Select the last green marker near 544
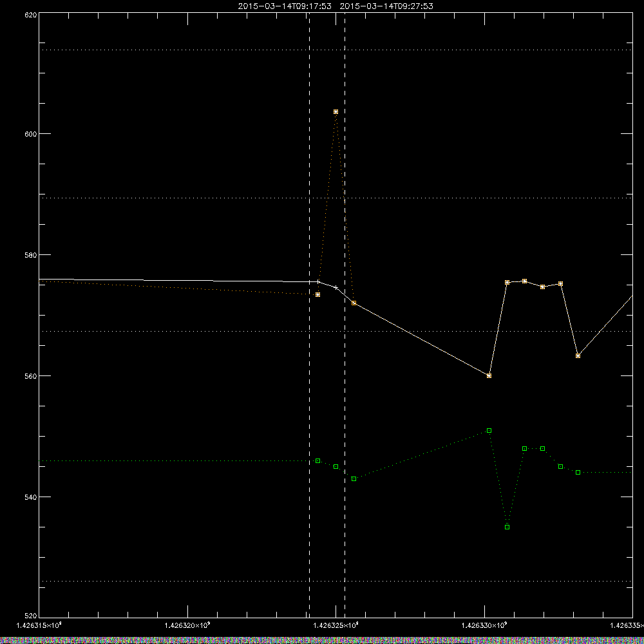The height and width of the screenshot is (644, 644). [578, 472]
